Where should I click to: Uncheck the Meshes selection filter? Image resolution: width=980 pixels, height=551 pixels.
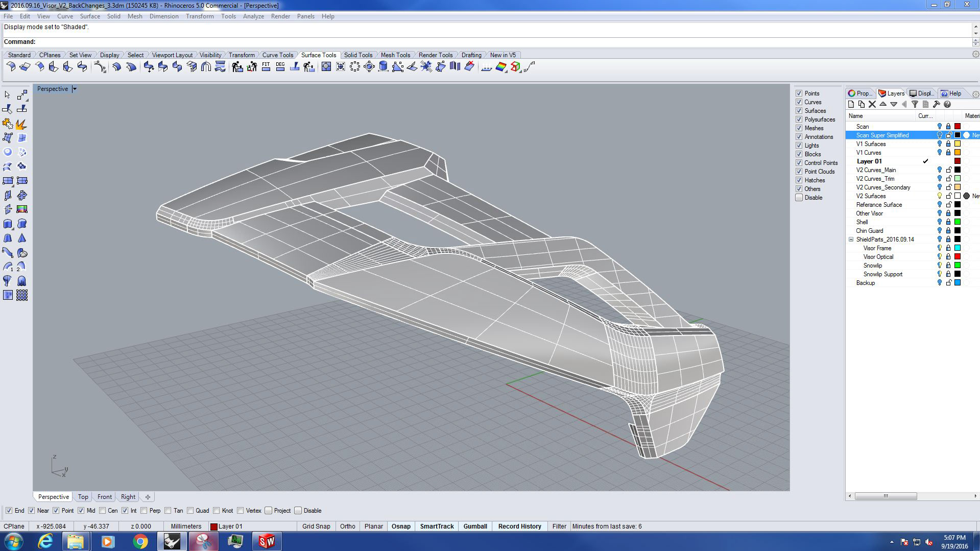click(799, 128)
